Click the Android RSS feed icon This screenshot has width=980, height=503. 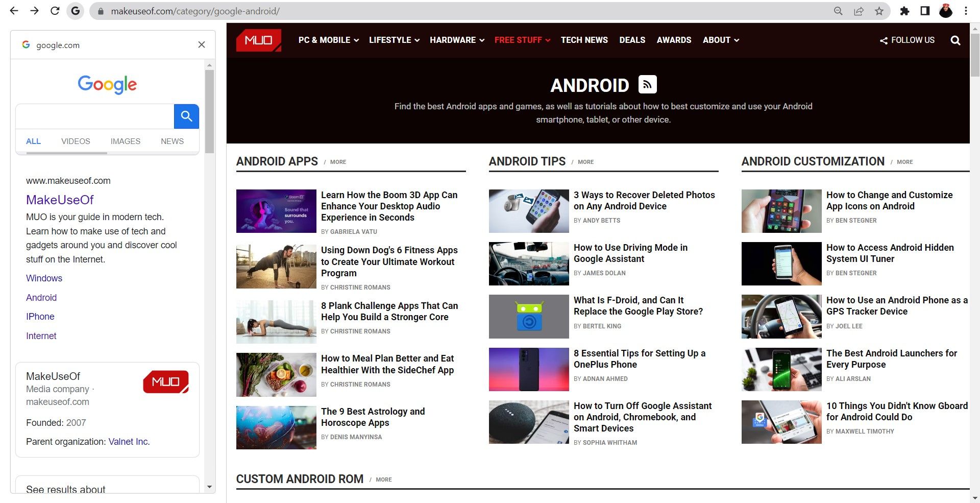click(x=647, y=84)
